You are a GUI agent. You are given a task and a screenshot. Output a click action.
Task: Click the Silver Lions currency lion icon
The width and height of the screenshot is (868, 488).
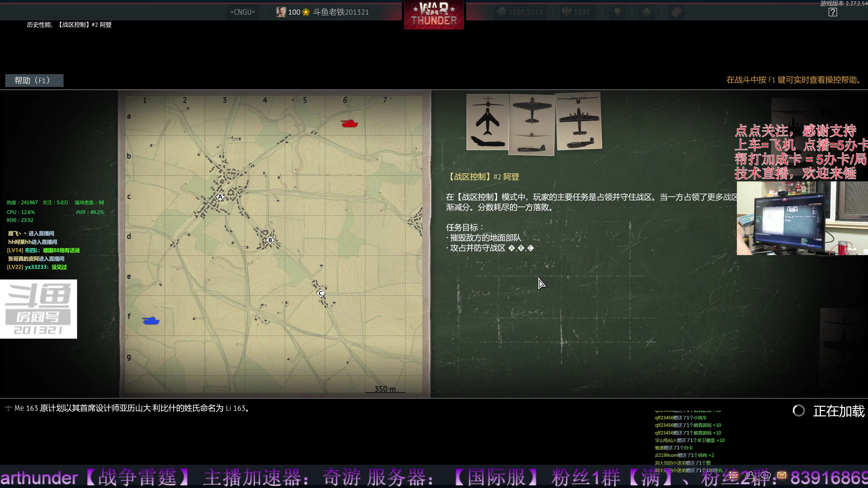502,12
